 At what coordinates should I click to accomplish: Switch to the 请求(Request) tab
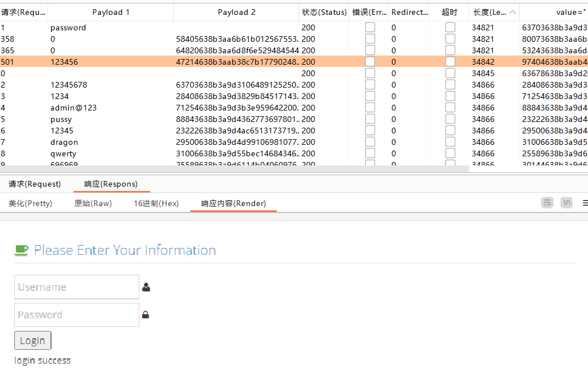click(34, 184)
